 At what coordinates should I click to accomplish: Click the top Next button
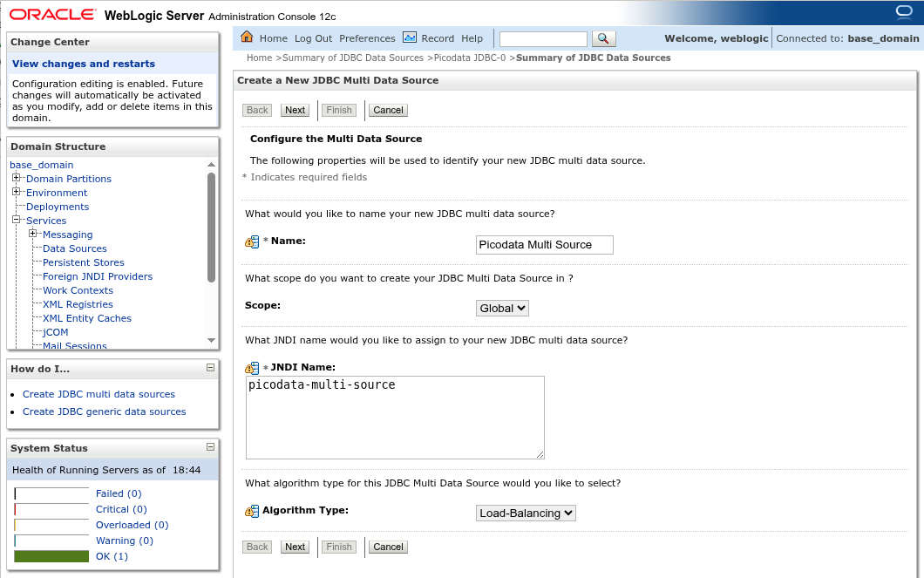[295, 110]
